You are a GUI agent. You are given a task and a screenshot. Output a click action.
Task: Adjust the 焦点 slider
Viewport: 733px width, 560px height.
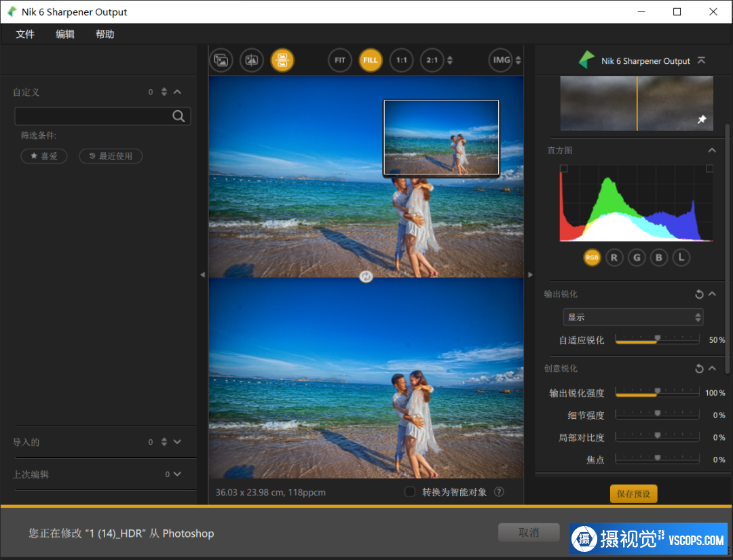tap(657, 460)
